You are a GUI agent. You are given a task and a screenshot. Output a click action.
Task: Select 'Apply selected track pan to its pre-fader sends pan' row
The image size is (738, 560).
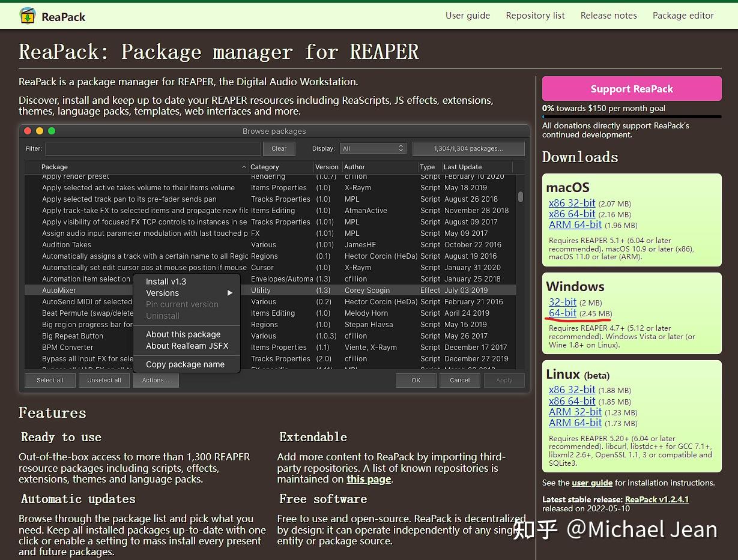click(270, 199)
